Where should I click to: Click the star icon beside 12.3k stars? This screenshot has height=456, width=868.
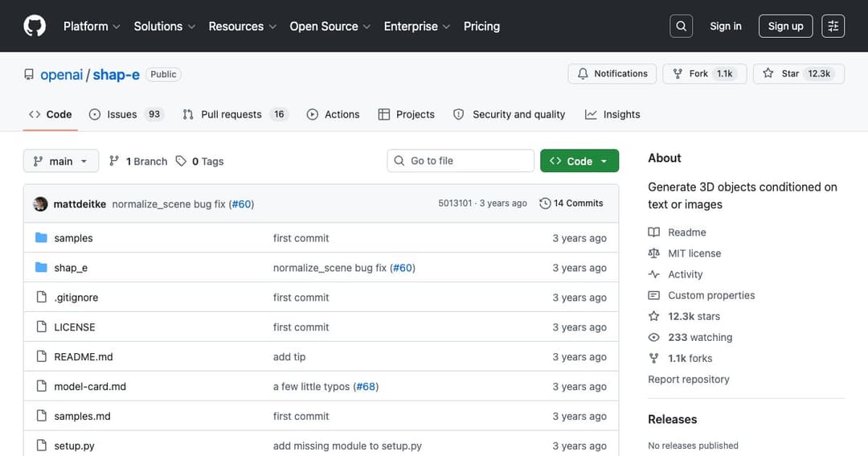(653, 316)
